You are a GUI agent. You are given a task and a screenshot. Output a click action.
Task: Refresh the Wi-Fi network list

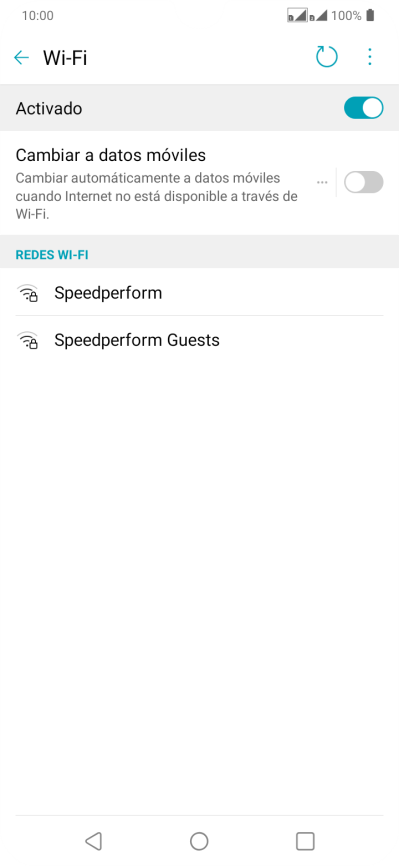(x=327, y=56)
